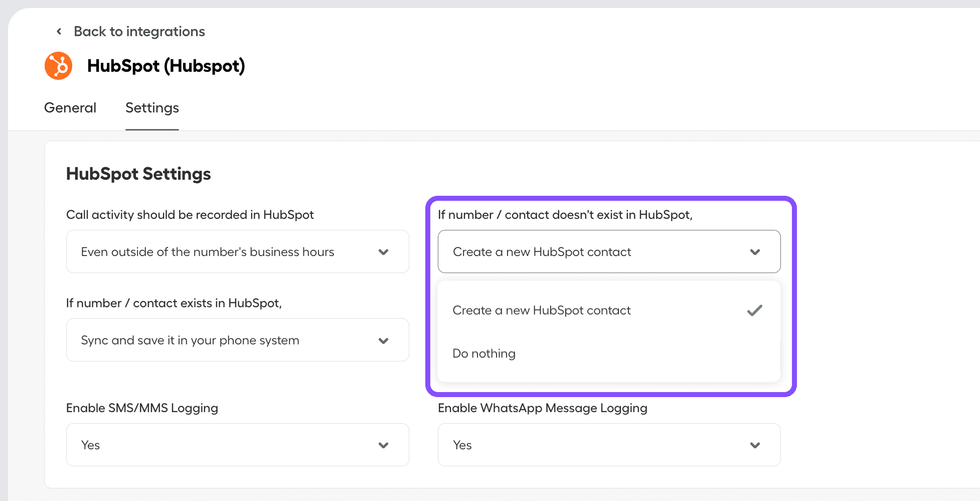980x501 pixels.
Task: Click the chevron on the WhatsApp Logging dropdown
Action: pyautogui.click(x=755, y=445)
